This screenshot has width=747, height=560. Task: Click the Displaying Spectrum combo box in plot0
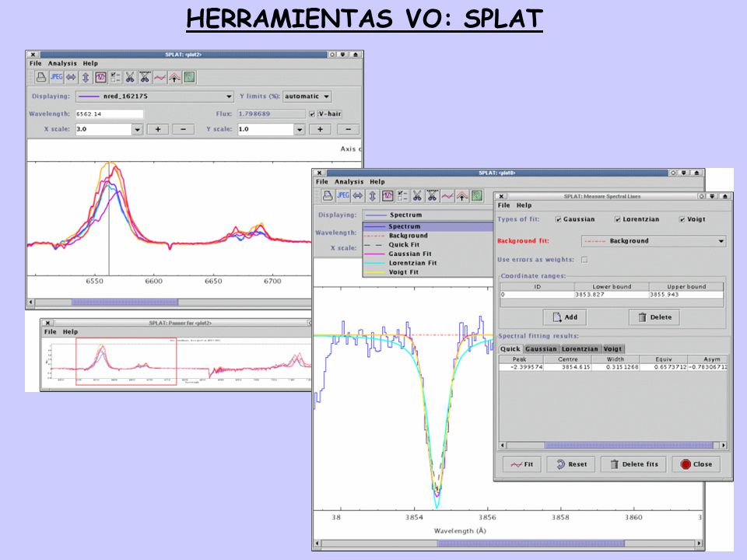point(427,215)
